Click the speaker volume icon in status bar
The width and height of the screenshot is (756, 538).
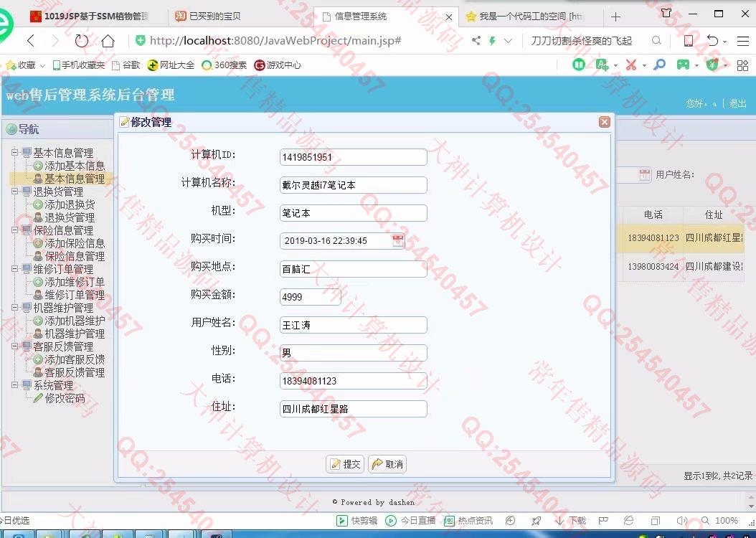pos(681,521)
